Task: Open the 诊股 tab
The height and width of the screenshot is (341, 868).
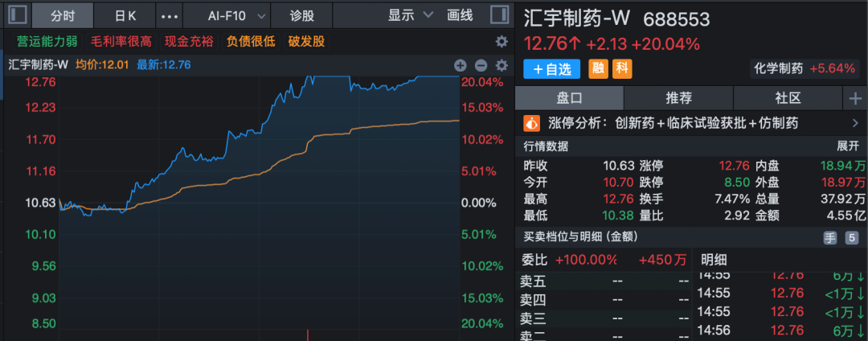Action: [x=301, y=16]
